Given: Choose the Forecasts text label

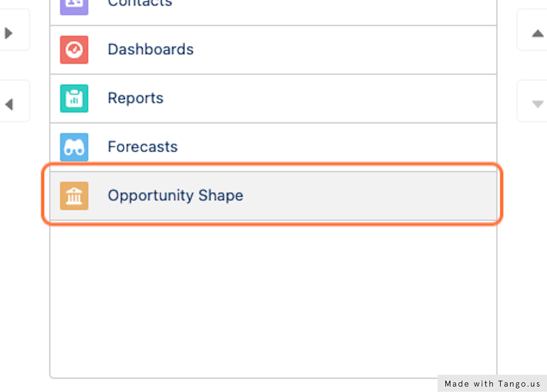Looking at the screenshot, I should click(x=143, y=147).
